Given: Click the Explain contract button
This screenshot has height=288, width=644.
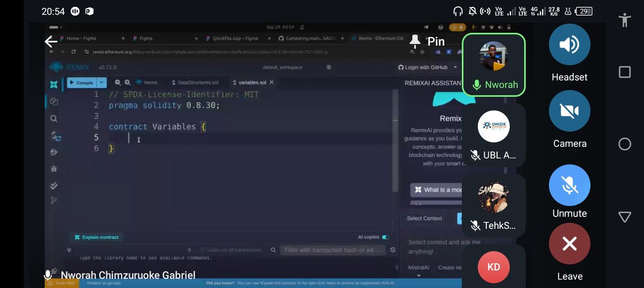Looking at the screenshot, I should (x=97, y=237).
